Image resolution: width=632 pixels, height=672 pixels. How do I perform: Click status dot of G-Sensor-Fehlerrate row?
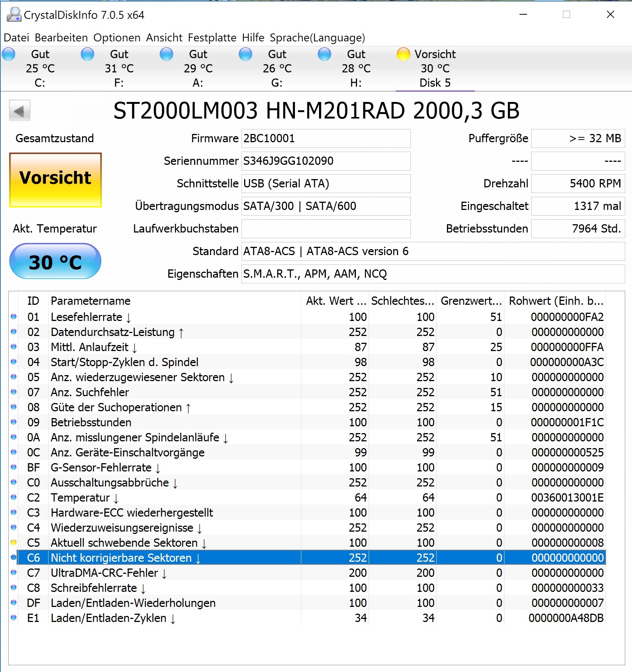coord(14,467)
